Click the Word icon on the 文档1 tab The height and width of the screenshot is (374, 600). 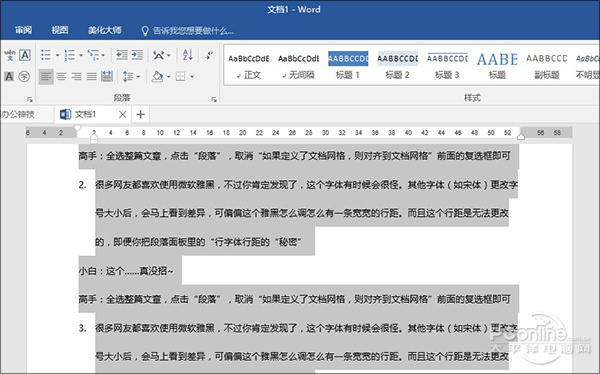click(65, 114)
